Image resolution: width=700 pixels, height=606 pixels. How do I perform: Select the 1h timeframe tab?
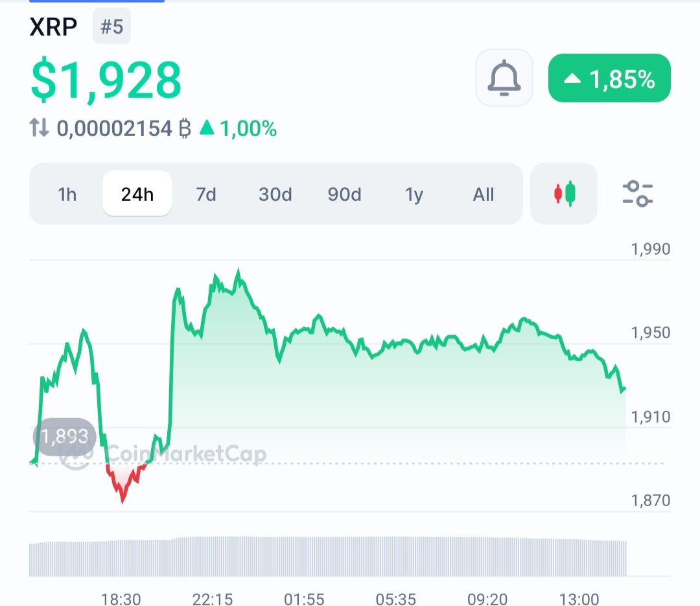67,194
